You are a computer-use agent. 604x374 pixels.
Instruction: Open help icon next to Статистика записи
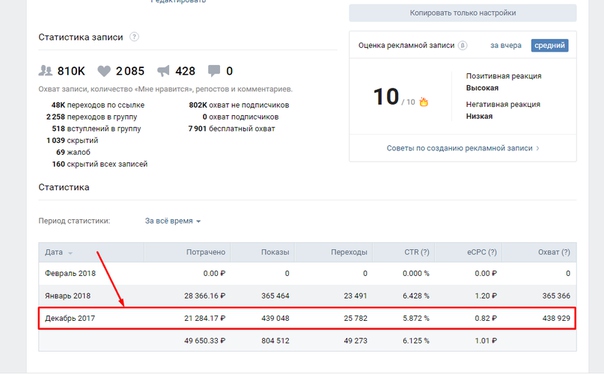click(134, 37)
